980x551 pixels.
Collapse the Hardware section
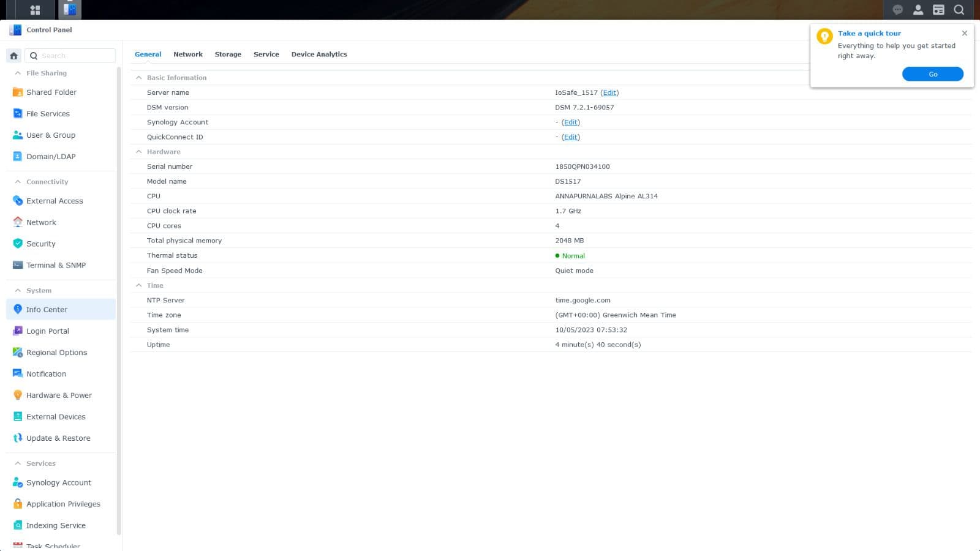click(x=139, y=152)
